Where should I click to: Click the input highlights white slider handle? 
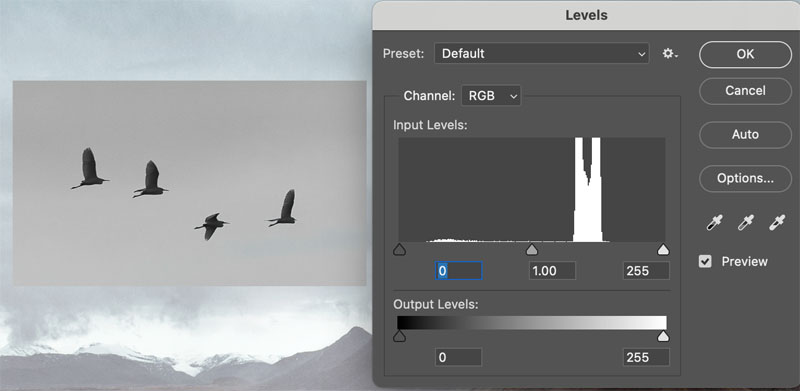coord(663,250)
